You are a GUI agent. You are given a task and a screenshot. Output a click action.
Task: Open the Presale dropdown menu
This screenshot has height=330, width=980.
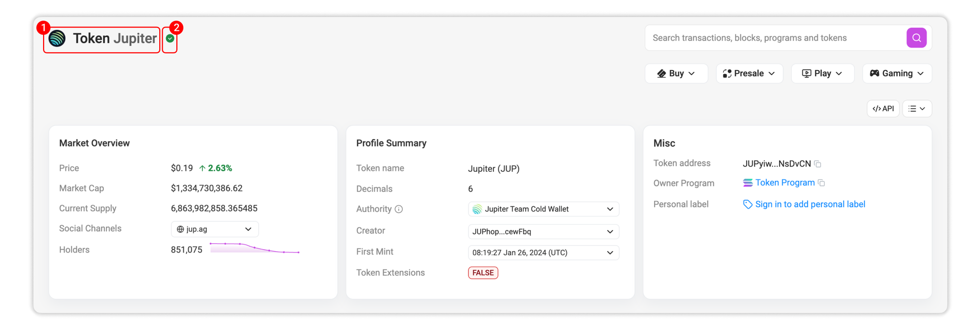click(749, 73)
